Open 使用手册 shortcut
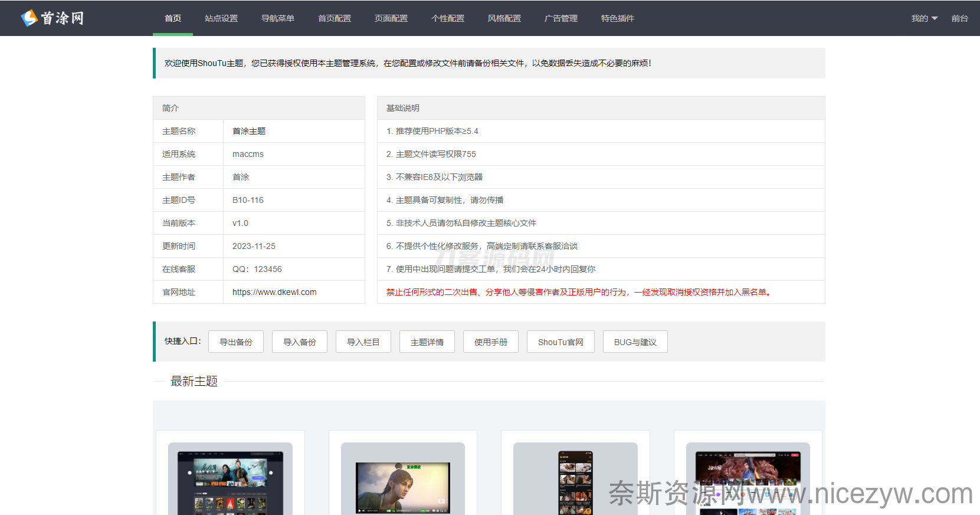The image size is (980, 515). pos(491,342)
